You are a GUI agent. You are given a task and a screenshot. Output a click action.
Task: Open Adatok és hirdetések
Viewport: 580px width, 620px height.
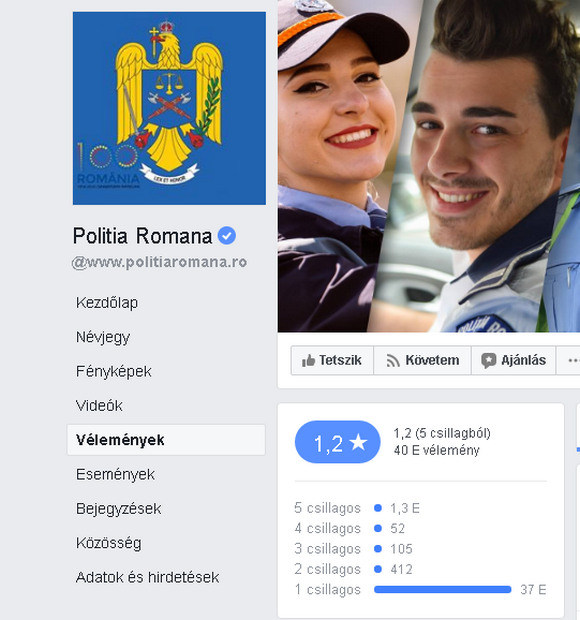(147, 577)
